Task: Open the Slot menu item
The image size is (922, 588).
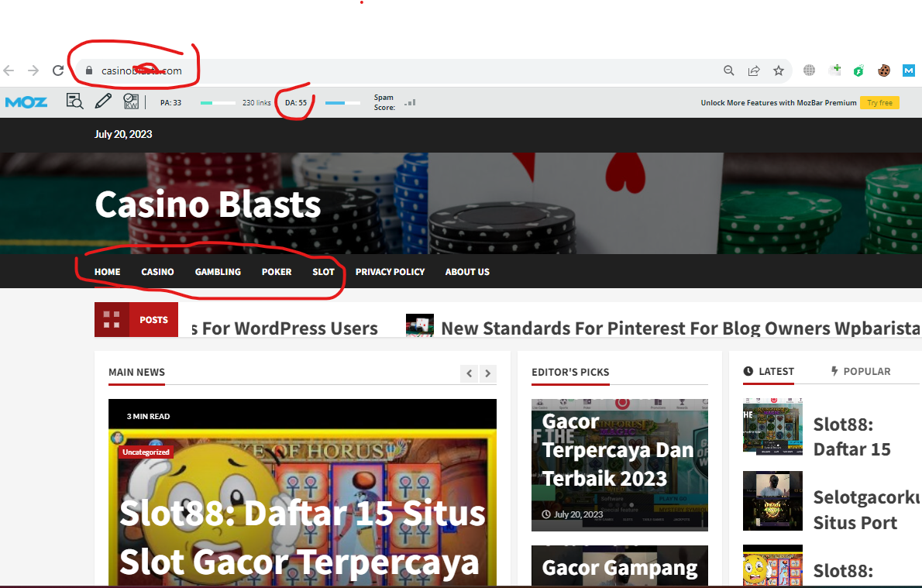Action: click(323, 272)
